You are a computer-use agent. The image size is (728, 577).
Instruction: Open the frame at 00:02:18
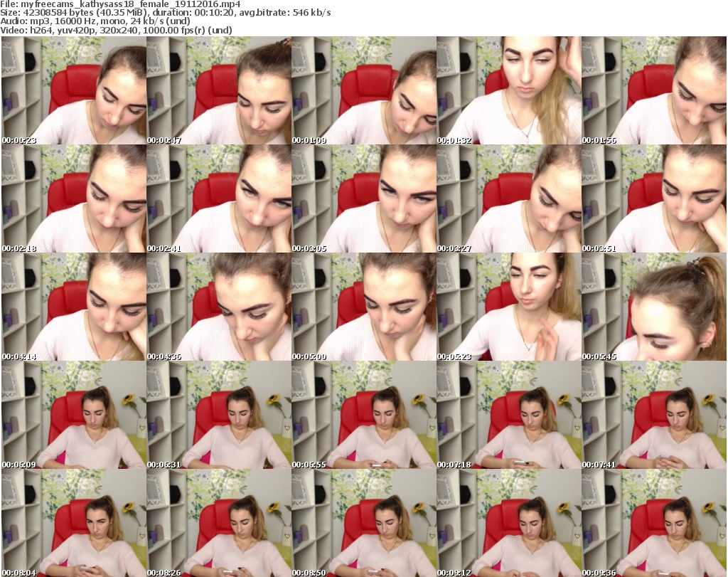pos(74,198)
